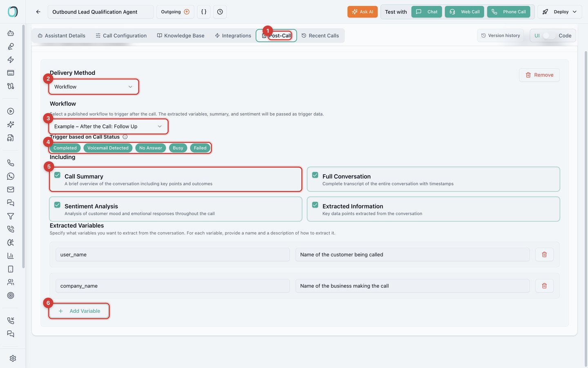Viewport: 588px width, 368px height.
Task: Select the funnel filter sidebar icon
Action: click(11, 216)
